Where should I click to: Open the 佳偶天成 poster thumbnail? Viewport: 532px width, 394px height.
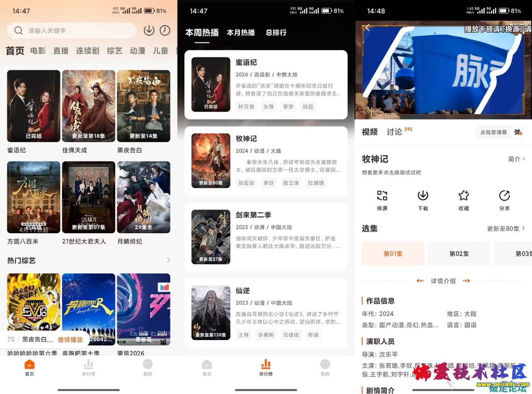tap(88, 106)
